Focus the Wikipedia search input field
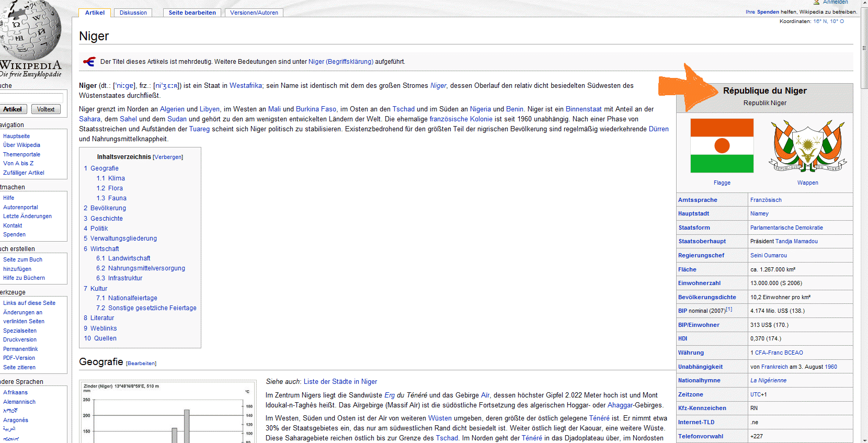Image resolution: width=868 pixels, height=443 pixels. click(x=31, y=97)
